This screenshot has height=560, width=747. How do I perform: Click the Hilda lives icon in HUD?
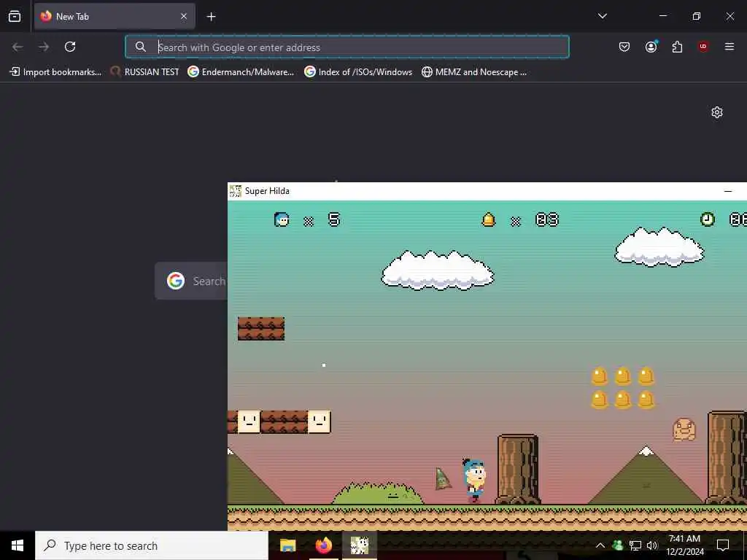click(x=282, y=219)
